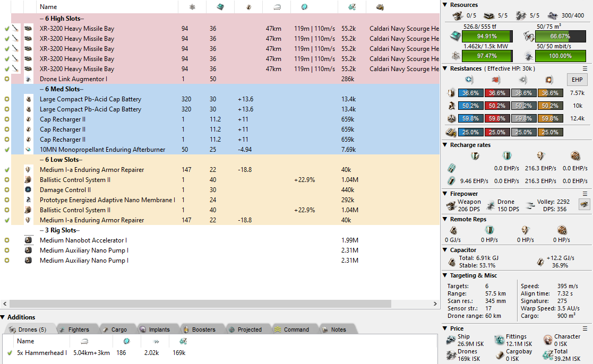Collapse the Capacitor section

445,250
